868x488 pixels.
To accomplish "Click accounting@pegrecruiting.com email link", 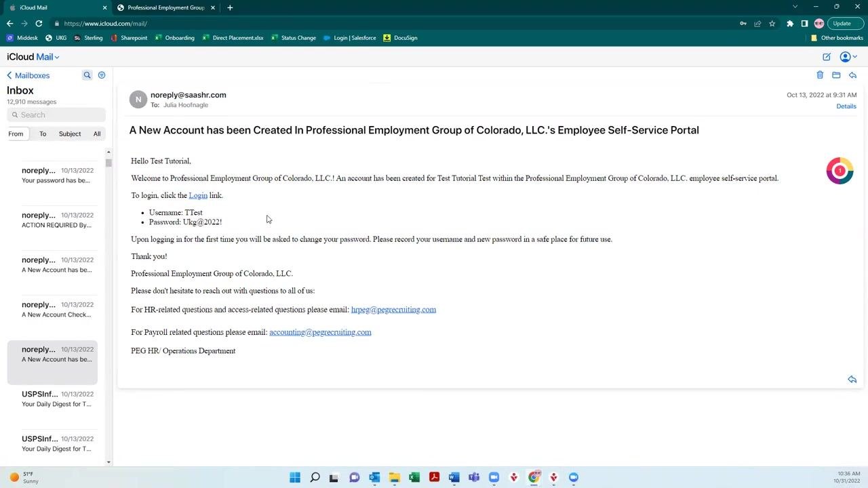I will pyautogui.click(x=320, y=332).
